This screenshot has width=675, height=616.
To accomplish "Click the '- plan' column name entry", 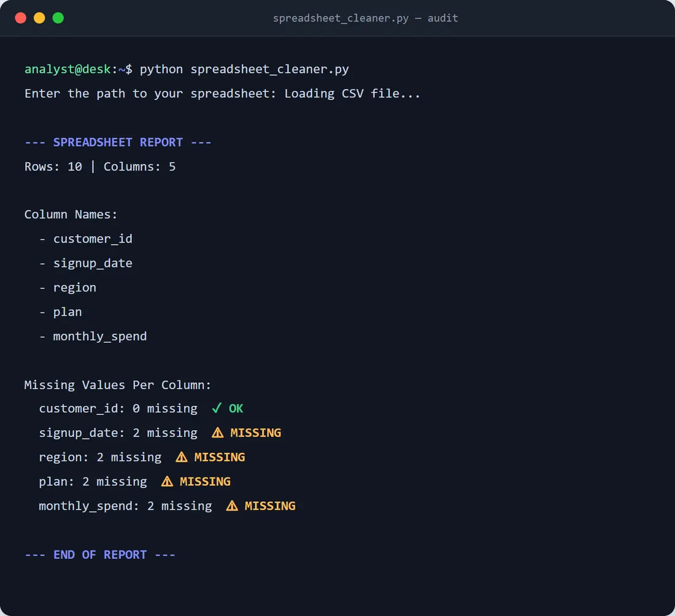I will point(60,312).
